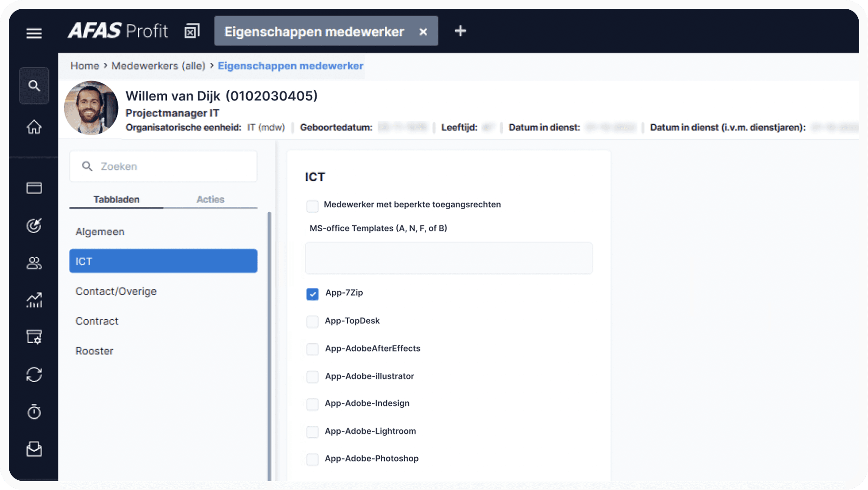The image size is (868, 490).
Task: Switch to the Acties tab
Action: click(210, 199)
